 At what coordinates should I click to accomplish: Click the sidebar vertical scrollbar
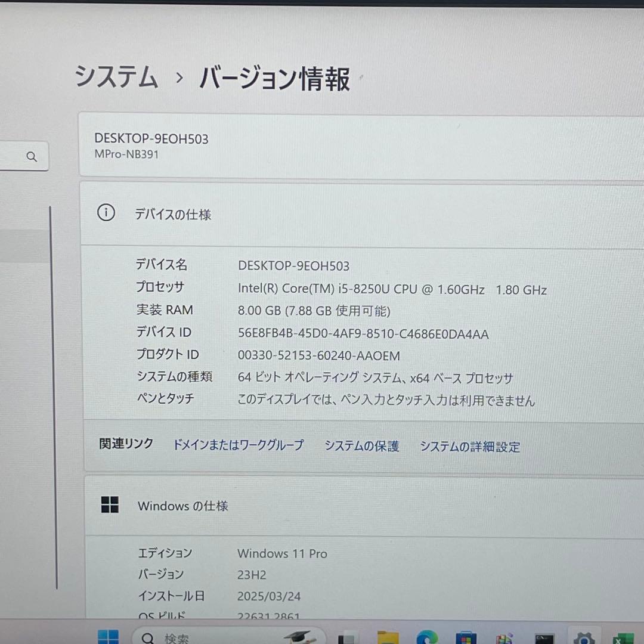(x=53, y=397)
